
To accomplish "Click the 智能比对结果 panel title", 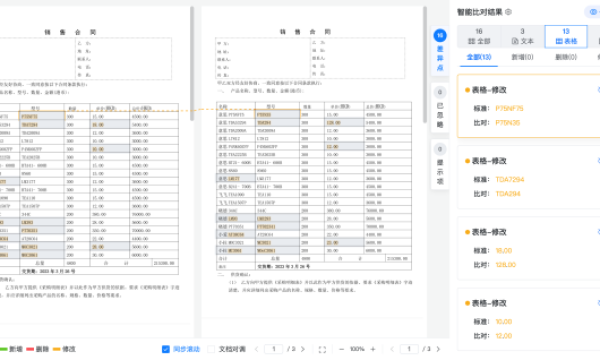I will click(480, 12).
